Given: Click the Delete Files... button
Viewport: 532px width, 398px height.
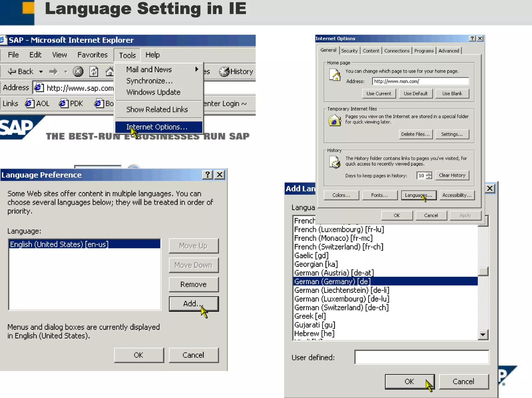Looking at the screenshot, I should [x=415, y=134].
